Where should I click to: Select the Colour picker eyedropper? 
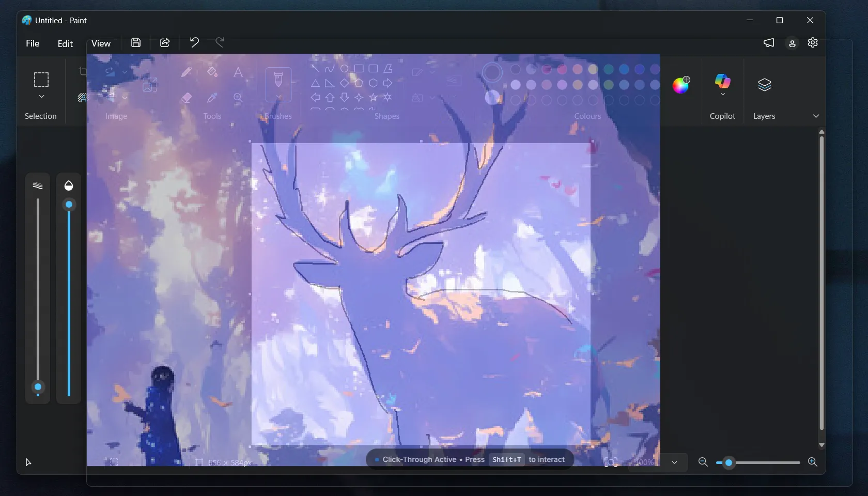point(212,97)
